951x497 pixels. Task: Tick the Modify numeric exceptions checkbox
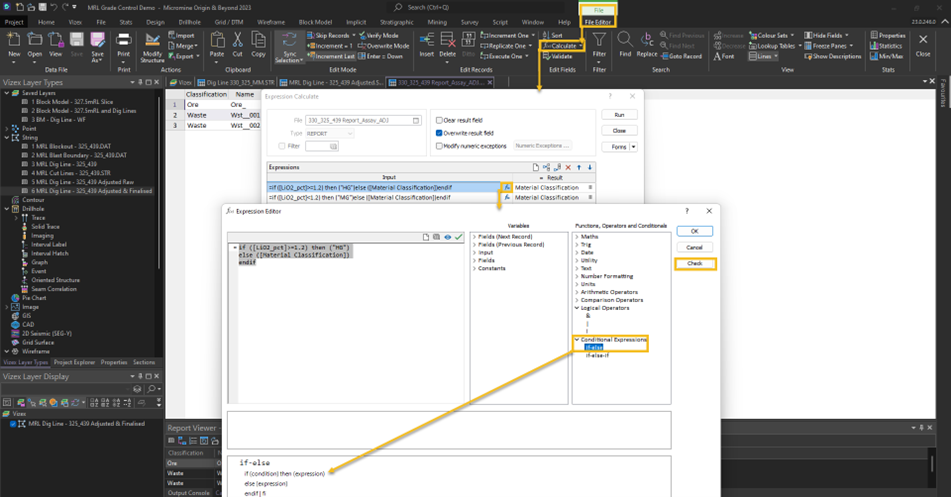(440, 146)
